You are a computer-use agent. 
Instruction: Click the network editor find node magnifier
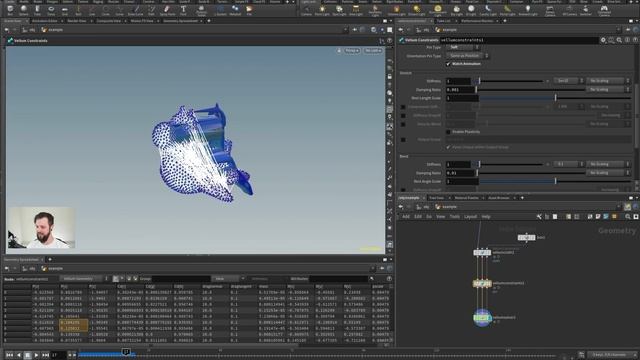(628, 217)
